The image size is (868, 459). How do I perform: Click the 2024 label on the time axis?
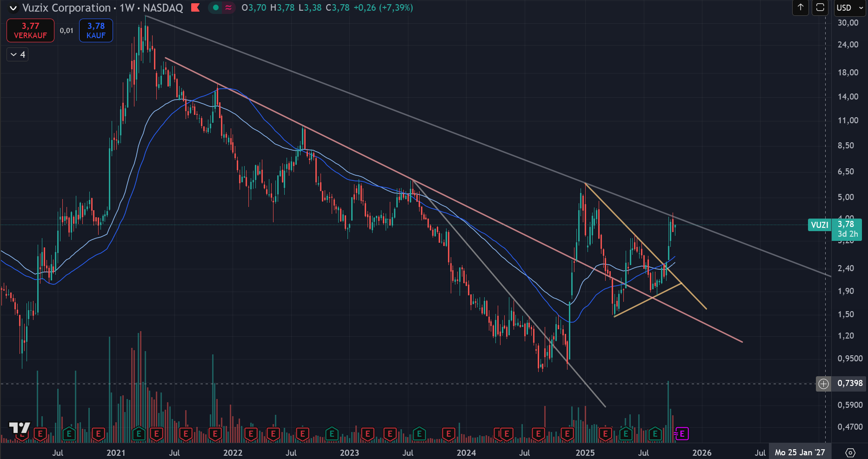(466, 453)
